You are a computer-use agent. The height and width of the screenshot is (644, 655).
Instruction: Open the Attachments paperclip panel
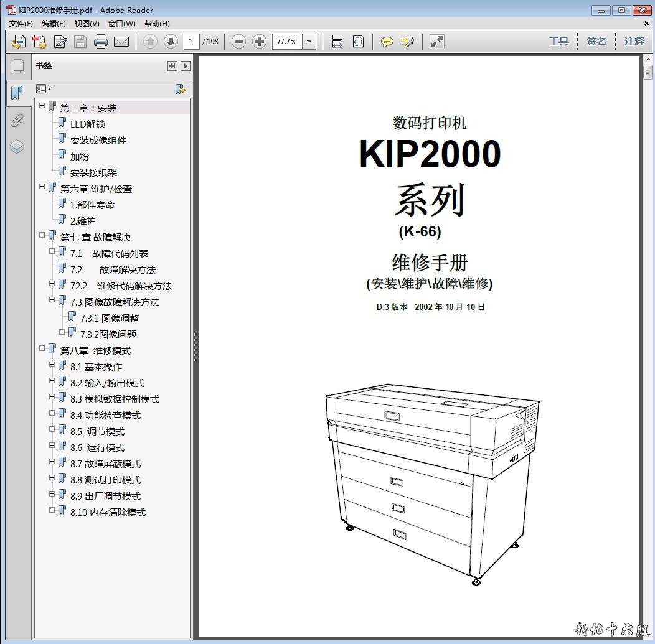(17, 120)
